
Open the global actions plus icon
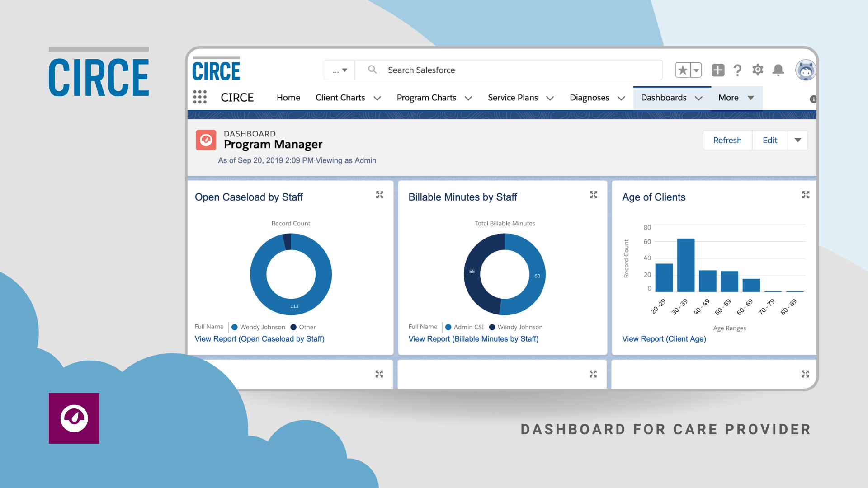pyautogui.click(x=718, y=70)
